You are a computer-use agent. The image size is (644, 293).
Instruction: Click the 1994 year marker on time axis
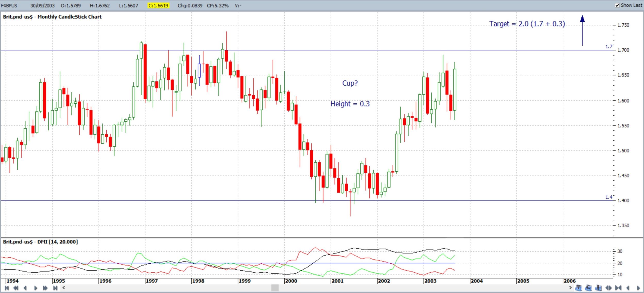12,281
